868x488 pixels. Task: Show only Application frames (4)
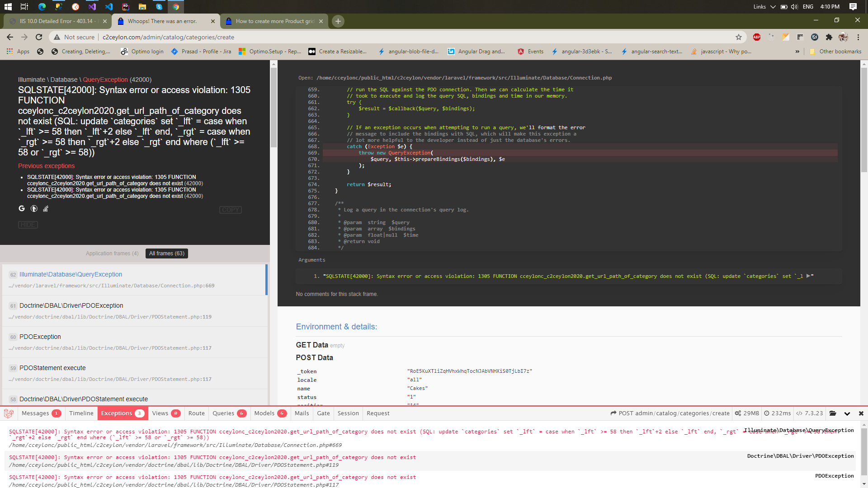tap(112, 253)
